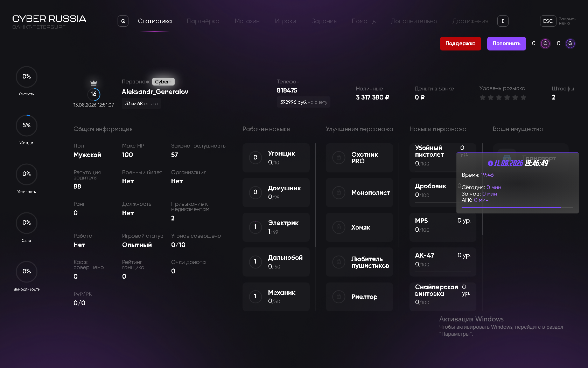Click the Репутация водителя value 88
This screenshot has height=368, width=588.
(77, 186)
